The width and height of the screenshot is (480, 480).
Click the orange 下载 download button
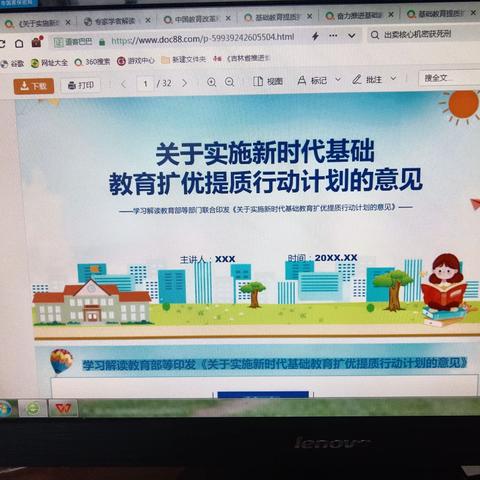[34, 86]
